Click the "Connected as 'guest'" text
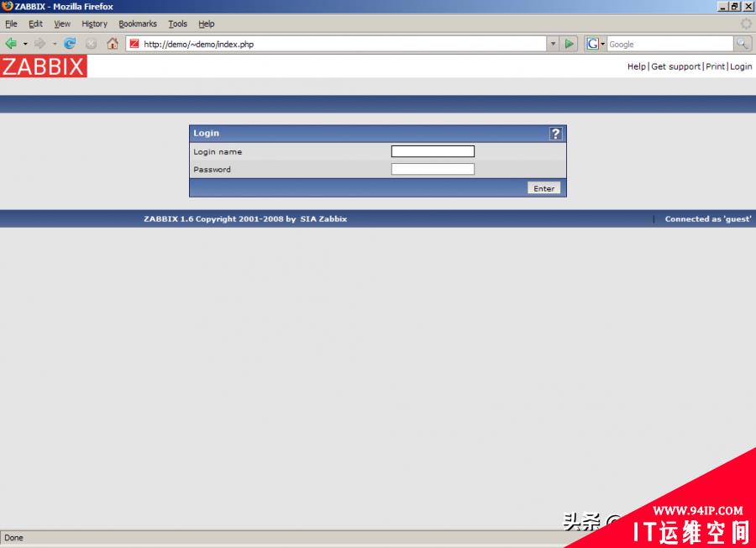 [x=708, y=219]
